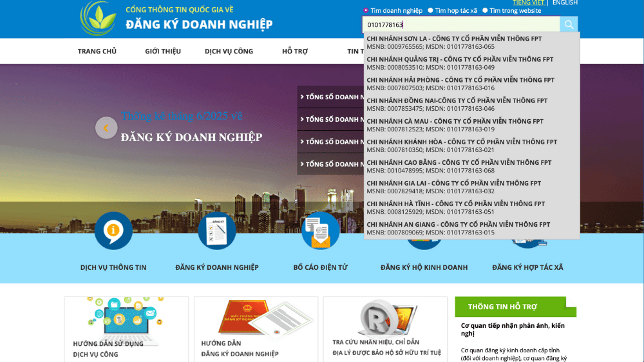644x362 pixels.
Task: Click the ĐĂNG KÝ DOANH NGHIỆP site title
Action: coord(199,24)
